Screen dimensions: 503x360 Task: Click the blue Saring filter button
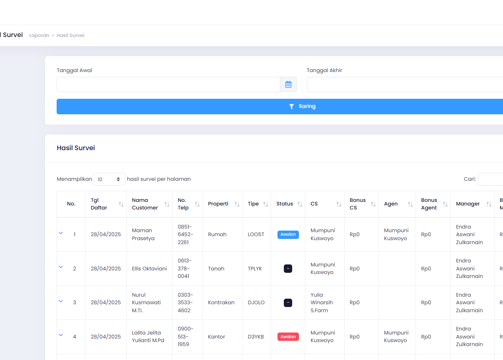(280, 106)
